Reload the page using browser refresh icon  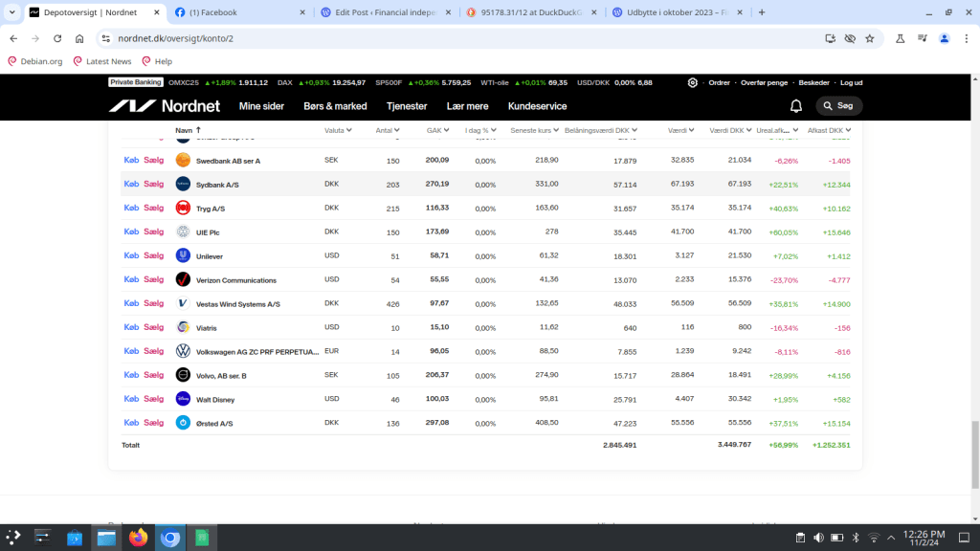click(x=57, y=38)
